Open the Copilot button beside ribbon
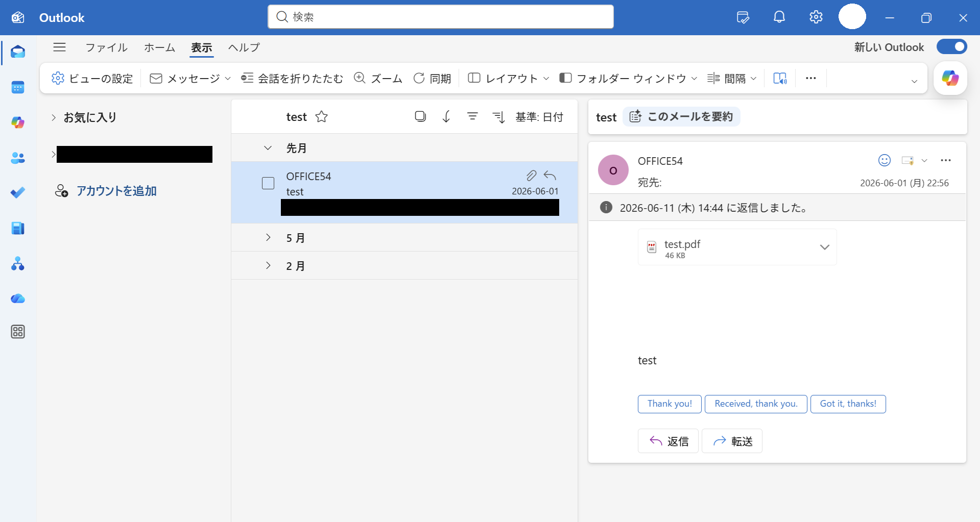The width and height of the screenshot is (980, 522). click(950, 78)
